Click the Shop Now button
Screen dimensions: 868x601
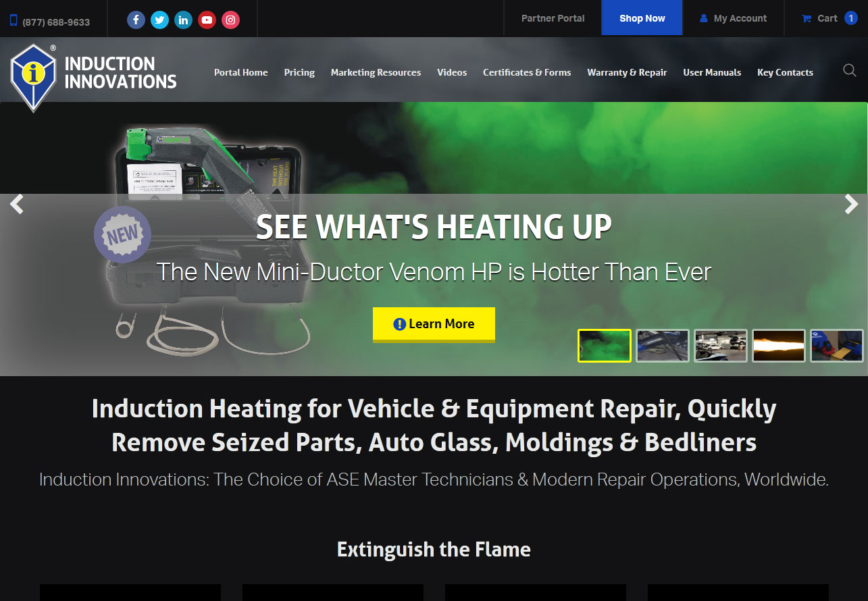coord(642,18)
